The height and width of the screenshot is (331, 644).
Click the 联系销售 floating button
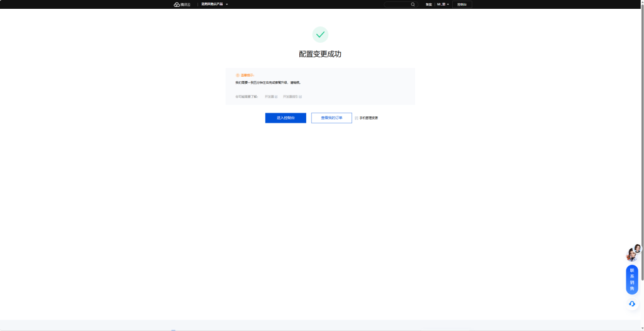pos(632,279)
